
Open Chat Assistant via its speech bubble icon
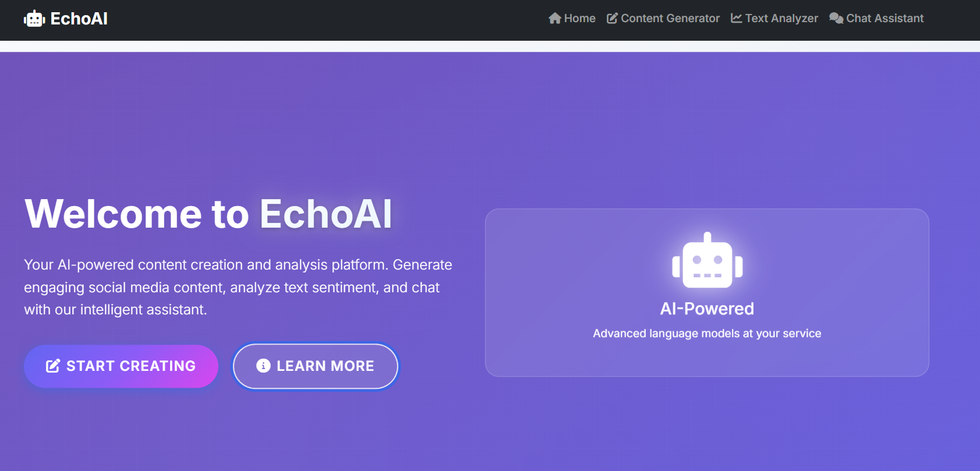pos(836,18)
